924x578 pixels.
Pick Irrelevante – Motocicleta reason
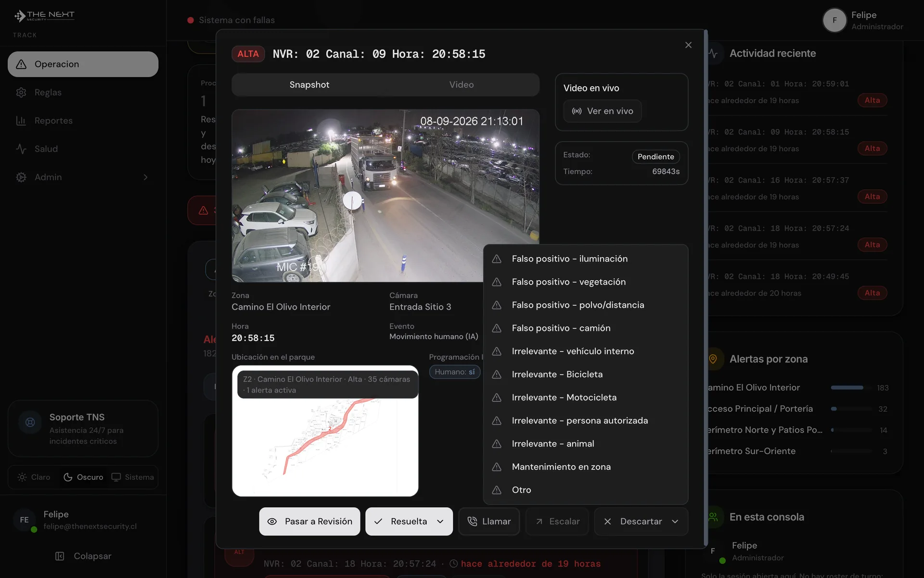coord(586,397)
